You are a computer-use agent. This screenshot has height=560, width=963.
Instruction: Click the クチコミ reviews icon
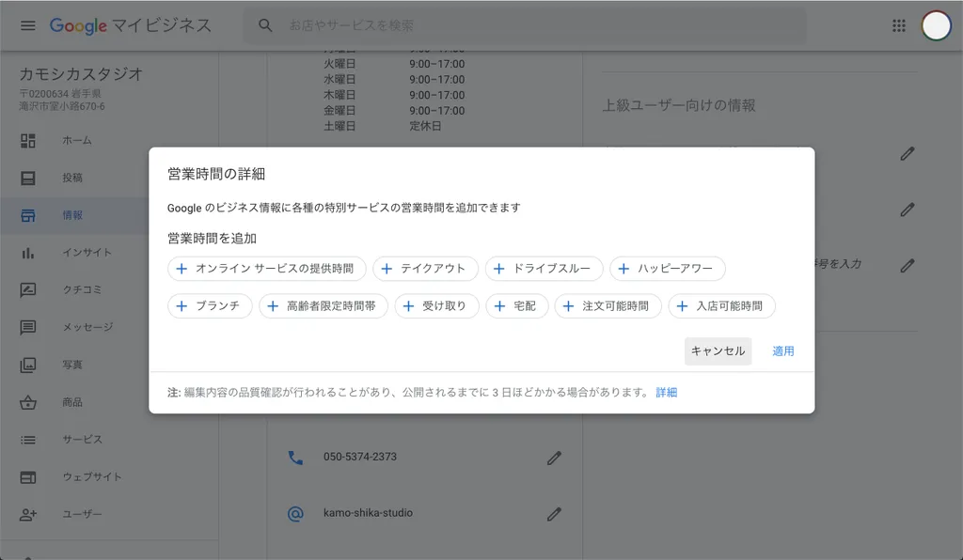click(x=27, y=290)
